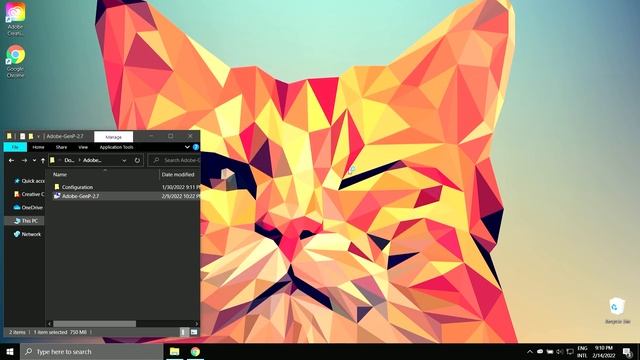Click the Back arrow in File Explorer
This screenshot has width=640, height=360.
[11, 160]
